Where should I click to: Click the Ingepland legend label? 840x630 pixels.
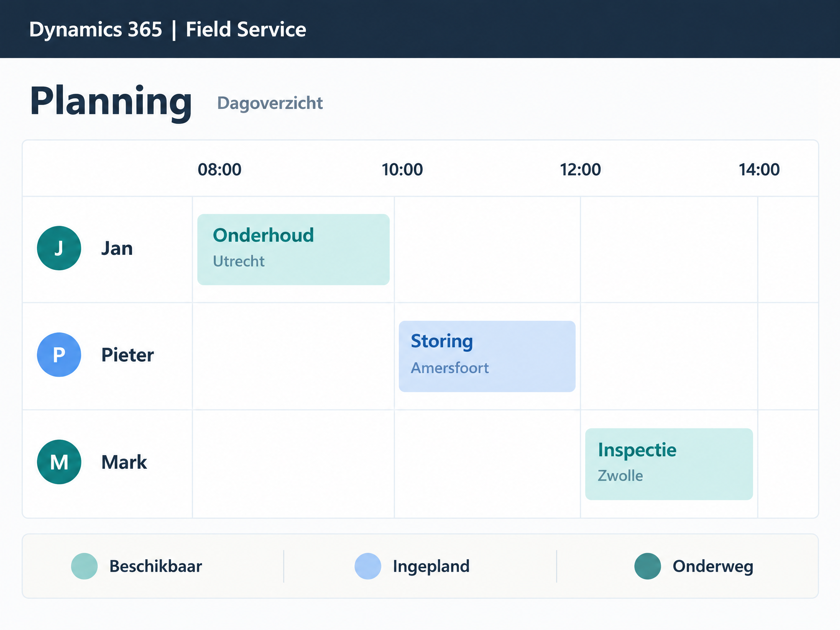coord(431,567)
